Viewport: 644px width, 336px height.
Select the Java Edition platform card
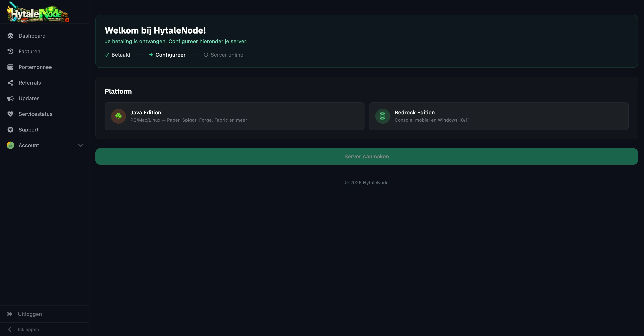(234, 116)
